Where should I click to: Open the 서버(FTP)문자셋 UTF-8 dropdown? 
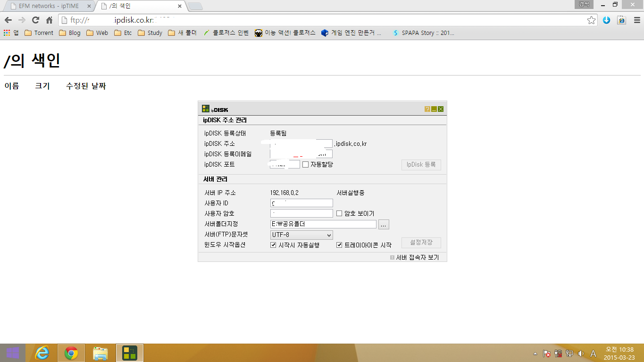coord(301,235)
